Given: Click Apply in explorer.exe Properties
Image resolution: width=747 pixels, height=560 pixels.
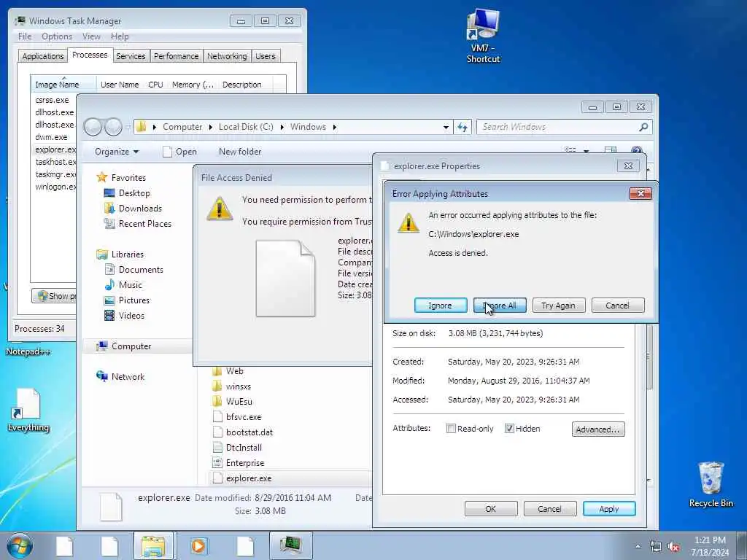Looking at the screenshot, I should click(609, 508).
